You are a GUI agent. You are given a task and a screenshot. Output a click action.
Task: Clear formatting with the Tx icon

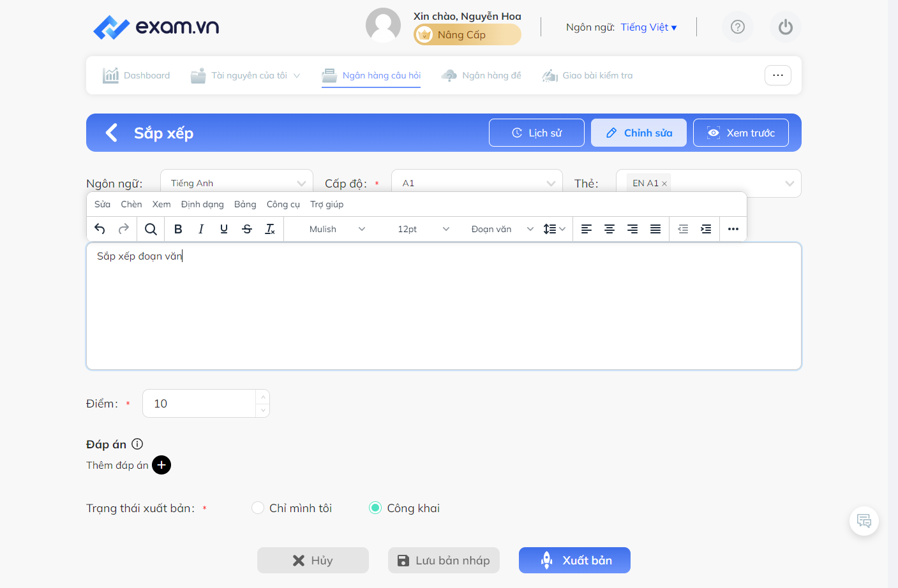tap(270, 229)
